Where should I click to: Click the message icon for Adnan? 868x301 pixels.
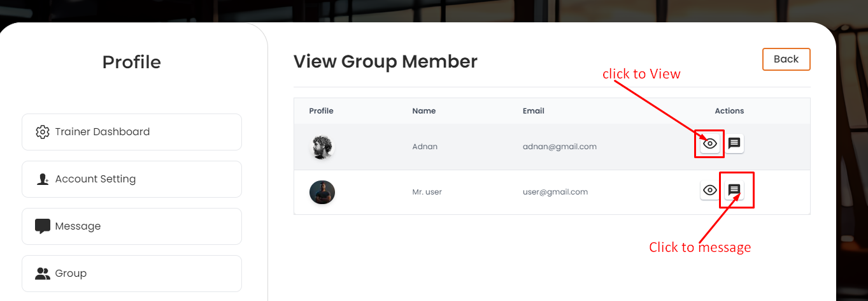tap(734, 143)
